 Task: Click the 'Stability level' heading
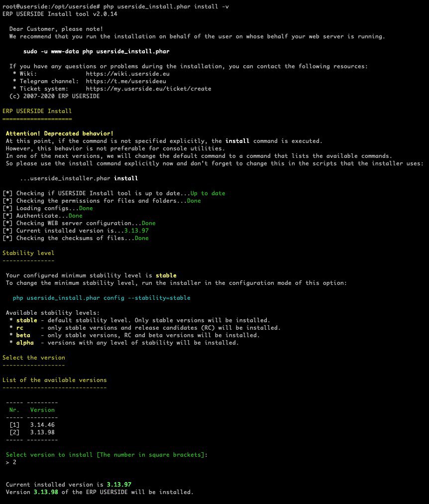(x=28, y=253)
